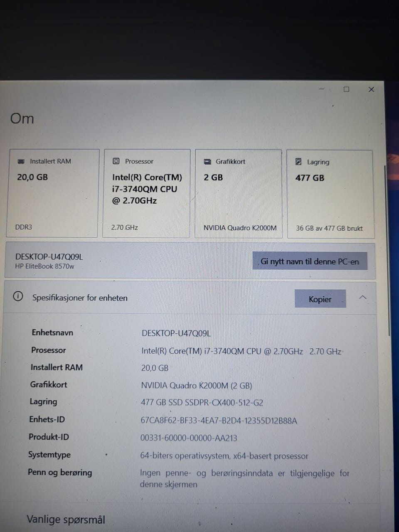Open the Installert RAM 20,0 GB card

point(53,193)
